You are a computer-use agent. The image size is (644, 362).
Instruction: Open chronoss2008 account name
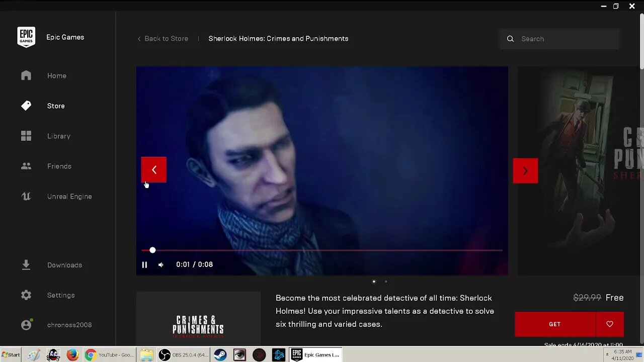(x=69, y=325)
